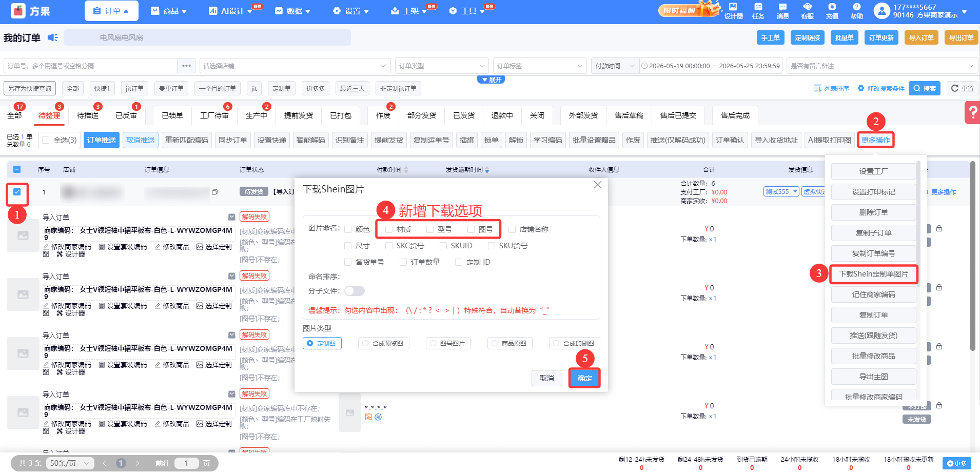Image resolution: width=980 pixels, height=473 pixels.
Task: Open the 50条/页 page size dropdown
Action: point(70,463)
